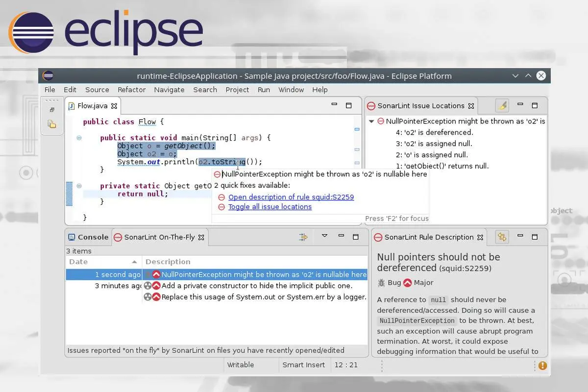
Task: Select the Flow.java editor tab
Action: 93,106
